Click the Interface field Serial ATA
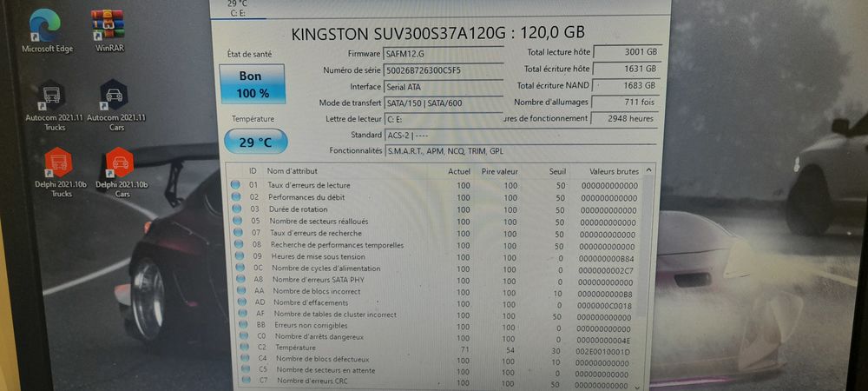Screen dimensions: 868x391 [443, 86]
